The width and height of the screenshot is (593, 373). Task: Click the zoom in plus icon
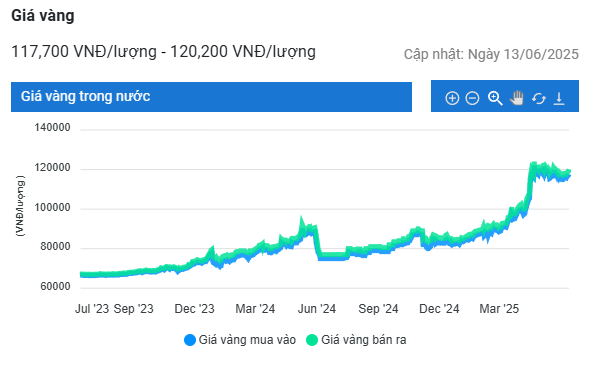(452, 98)
